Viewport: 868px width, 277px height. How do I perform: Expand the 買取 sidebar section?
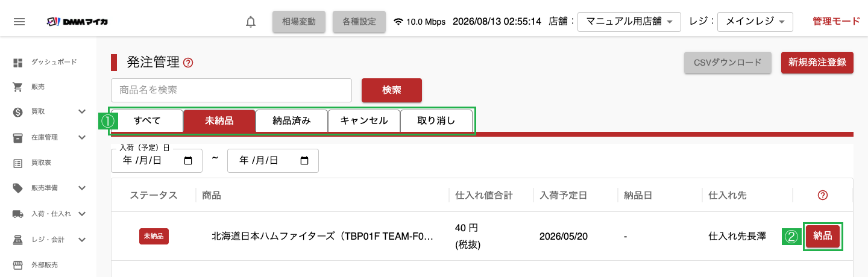tap(83, 111)
